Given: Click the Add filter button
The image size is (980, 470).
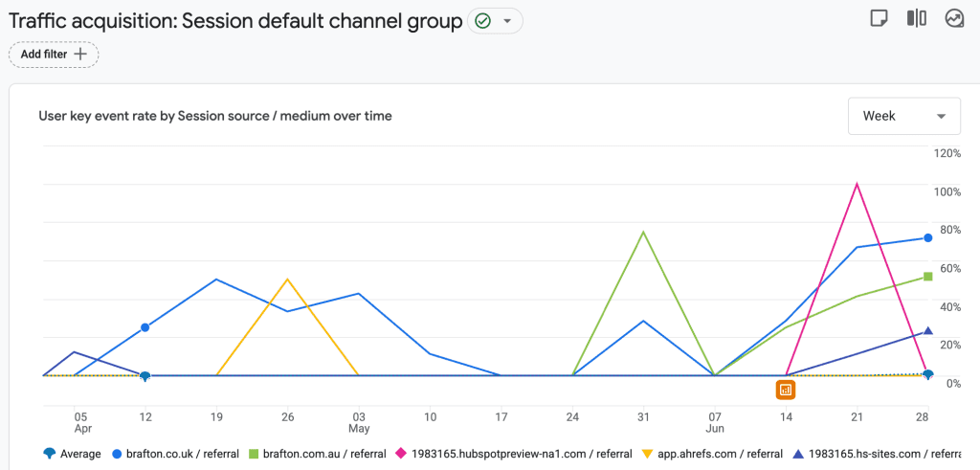Looking at the screenshot, I should pyautogui.click(x=54, y=55).
